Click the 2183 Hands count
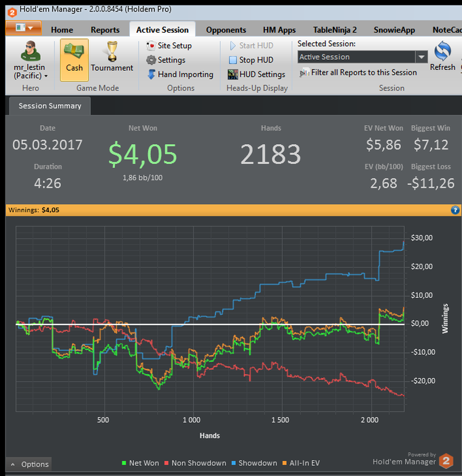This screenshot has width=462, height=476. (270, 154)
